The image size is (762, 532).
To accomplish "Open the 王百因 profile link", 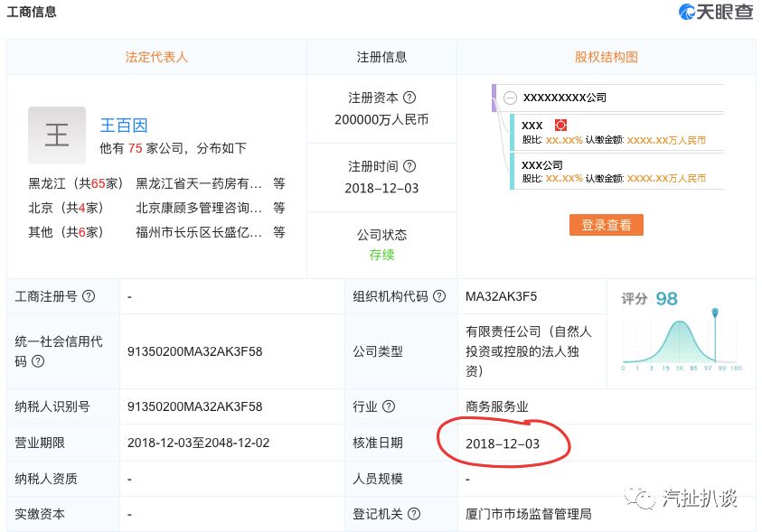I will pyautogui.click(x=123, y=126).
